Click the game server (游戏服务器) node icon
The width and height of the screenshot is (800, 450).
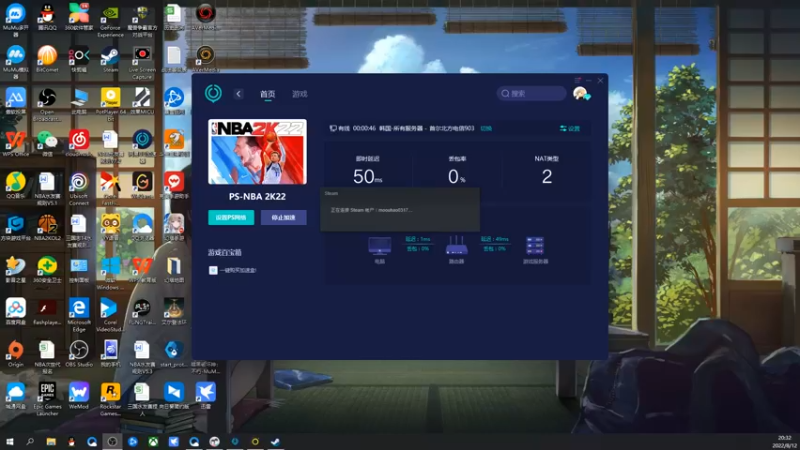[535, 245]
